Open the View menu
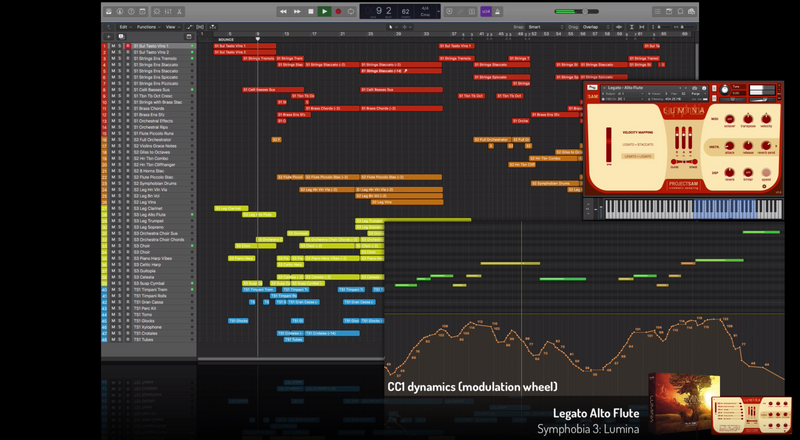The height and width of the screenshot is (440, 800). tap(172, 27)
